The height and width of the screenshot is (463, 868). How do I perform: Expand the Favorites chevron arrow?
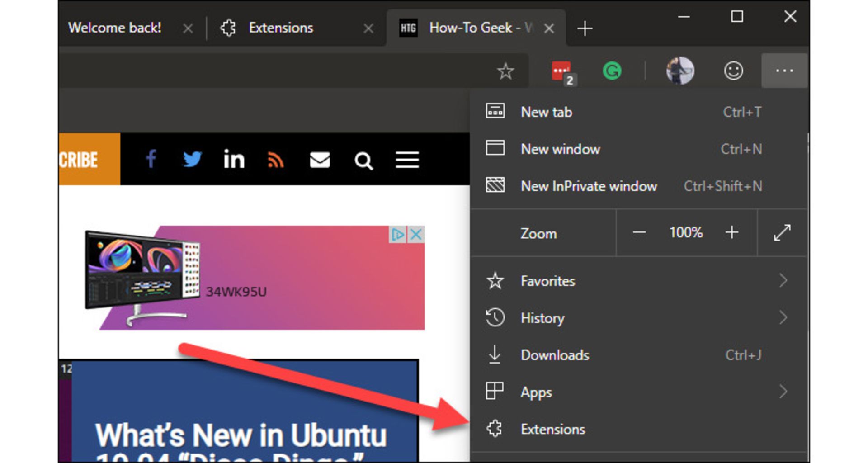coord(783,281)
